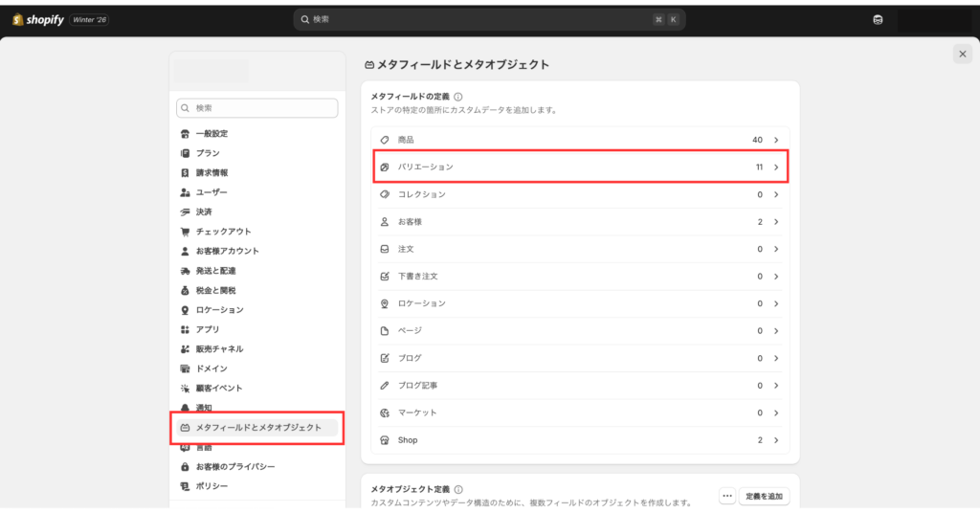The width and height of the screenshot is (980, 513).
Task: Click the お客様 person icon in list
Action: (x=385, y=222)
